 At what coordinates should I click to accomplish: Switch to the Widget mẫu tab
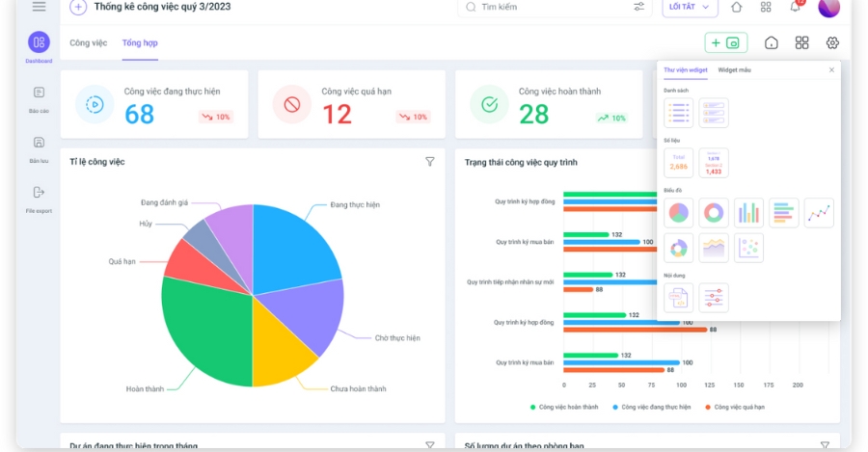pyautogui.click(x=735, y=70)
